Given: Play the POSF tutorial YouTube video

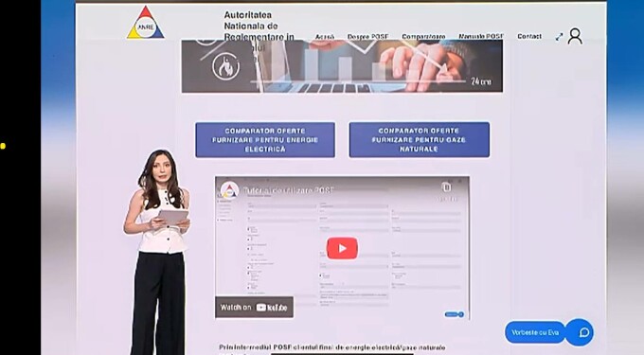Looking at the screenshot, I should click(x=342, y=248).
